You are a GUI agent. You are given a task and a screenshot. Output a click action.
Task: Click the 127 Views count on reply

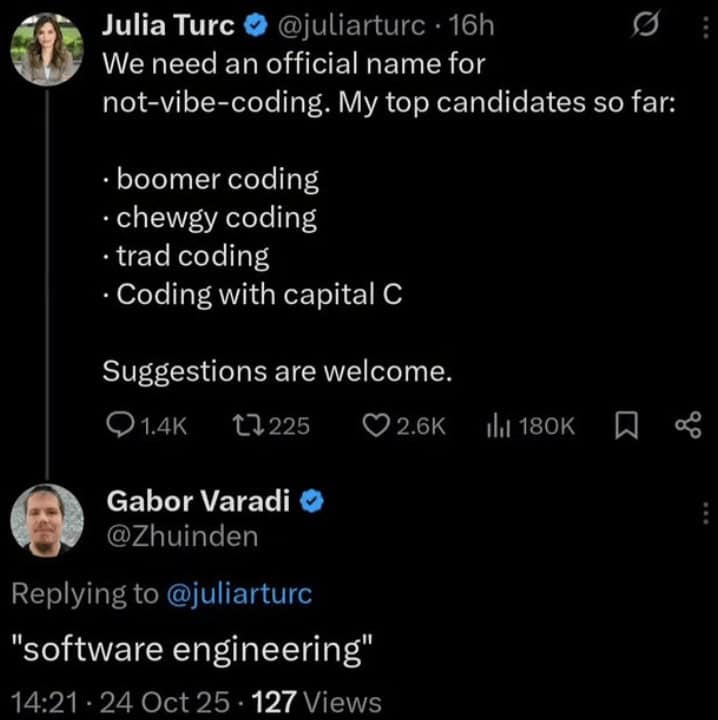click(318, 701)
